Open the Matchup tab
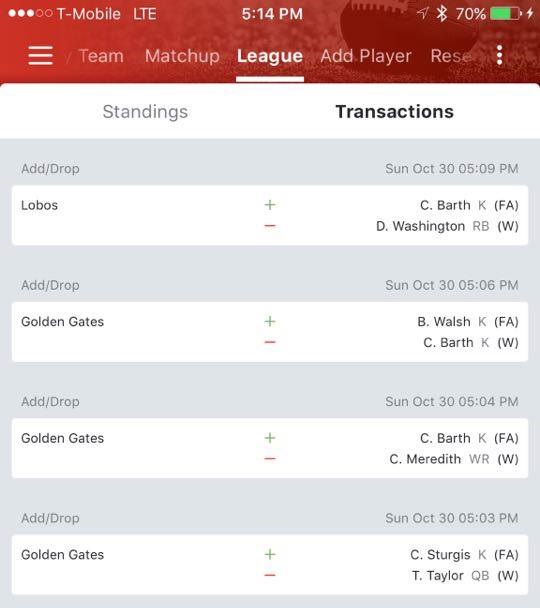 (182, 56)
